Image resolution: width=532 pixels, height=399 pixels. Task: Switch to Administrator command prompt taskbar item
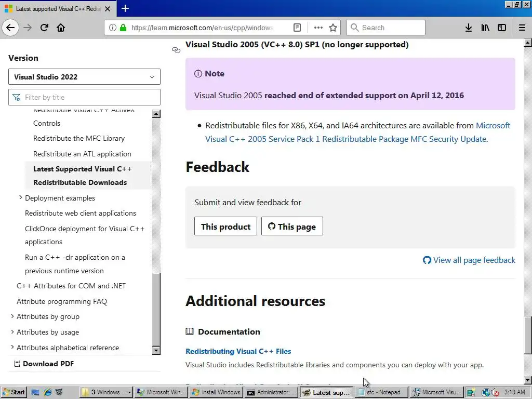click(x=271, y=392)
